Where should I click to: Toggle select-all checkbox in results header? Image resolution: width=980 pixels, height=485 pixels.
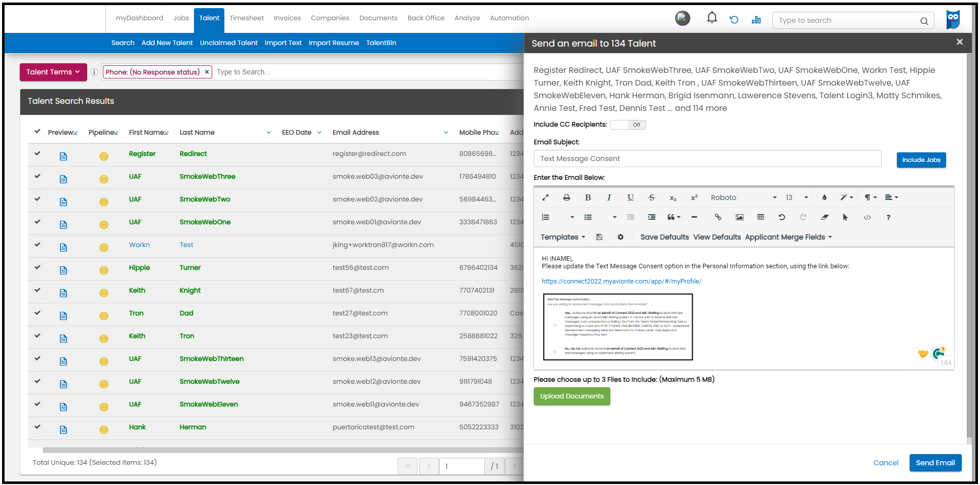[x=37, y=131]
